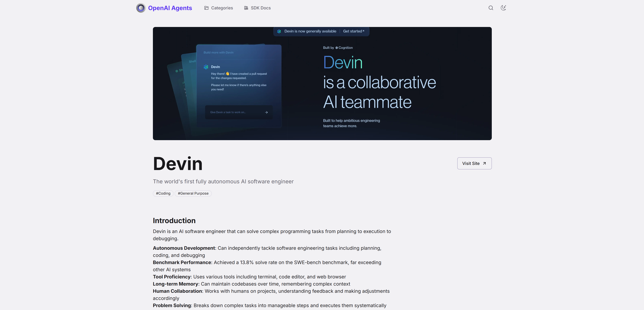644x310 pixels.
Task: Click the 'Give Devin a task' field
Action: 239,112
